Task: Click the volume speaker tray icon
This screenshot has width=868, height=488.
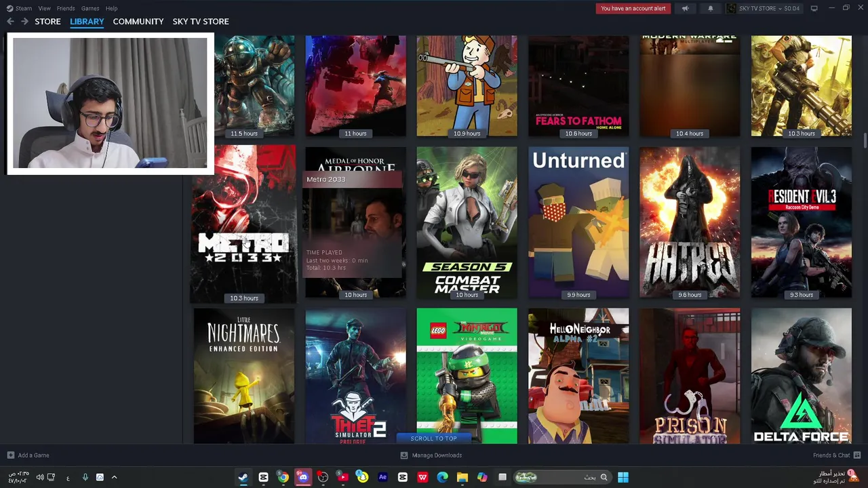Action: point(40,477)
